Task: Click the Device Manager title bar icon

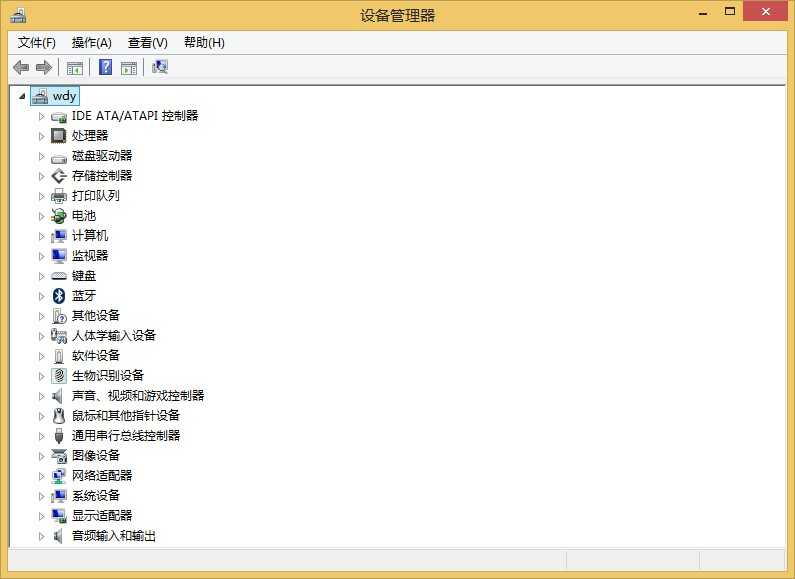Action: click(x=18, y=15)
